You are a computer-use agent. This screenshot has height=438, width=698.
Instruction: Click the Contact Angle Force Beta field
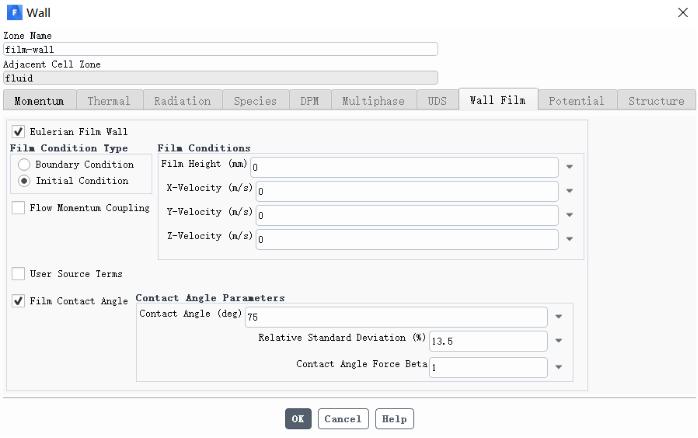tap(488, 367)
